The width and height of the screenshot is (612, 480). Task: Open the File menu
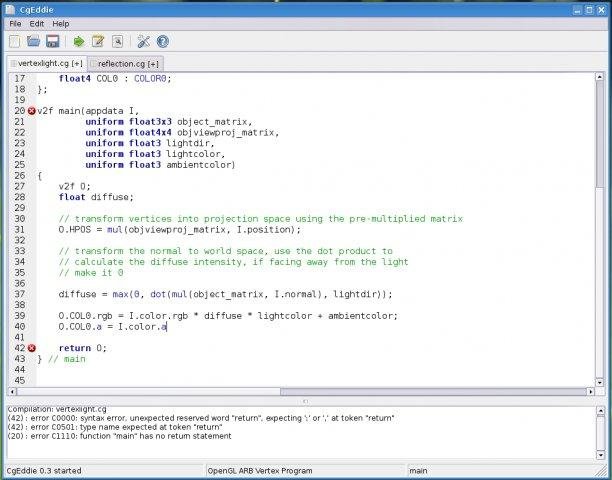(x=15, y=24)
